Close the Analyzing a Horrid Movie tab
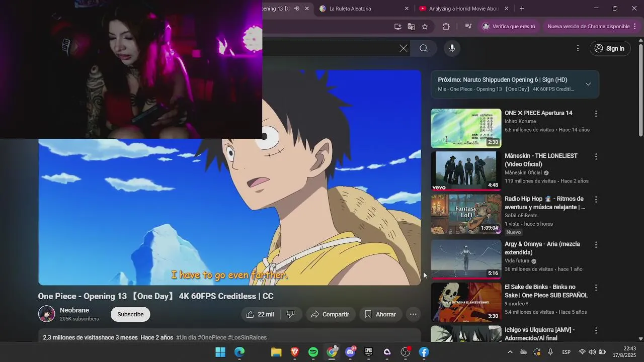Viewport: 644px width, 362px height. tap(506, 9)
